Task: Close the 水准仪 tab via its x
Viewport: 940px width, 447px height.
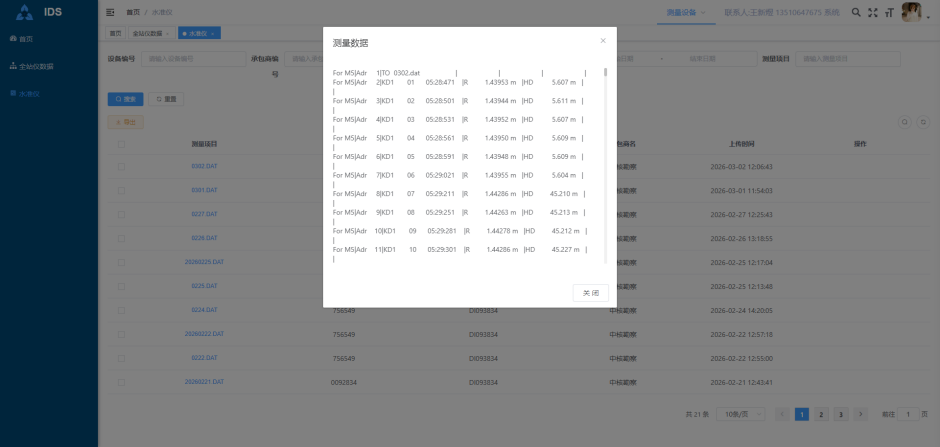Action: pyautogui.click(x=214, y=33)
